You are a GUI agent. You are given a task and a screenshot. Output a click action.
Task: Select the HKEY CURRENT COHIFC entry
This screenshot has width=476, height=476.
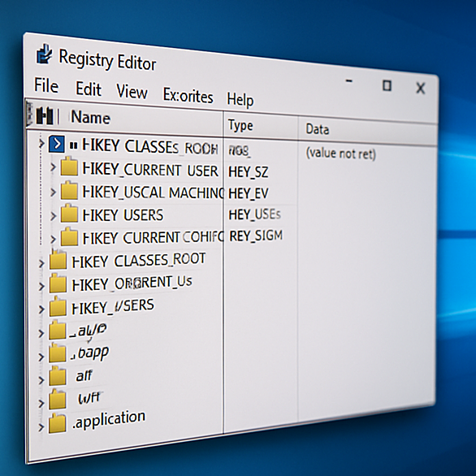[x=153, y=238]
